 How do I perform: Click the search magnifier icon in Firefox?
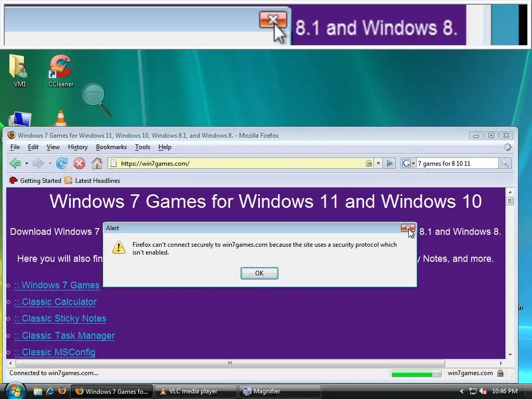point(504,164)
